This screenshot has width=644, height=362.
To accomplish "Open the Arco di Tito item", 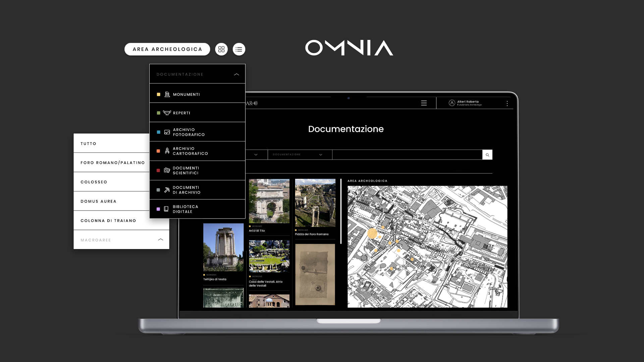I will (269, 201).
